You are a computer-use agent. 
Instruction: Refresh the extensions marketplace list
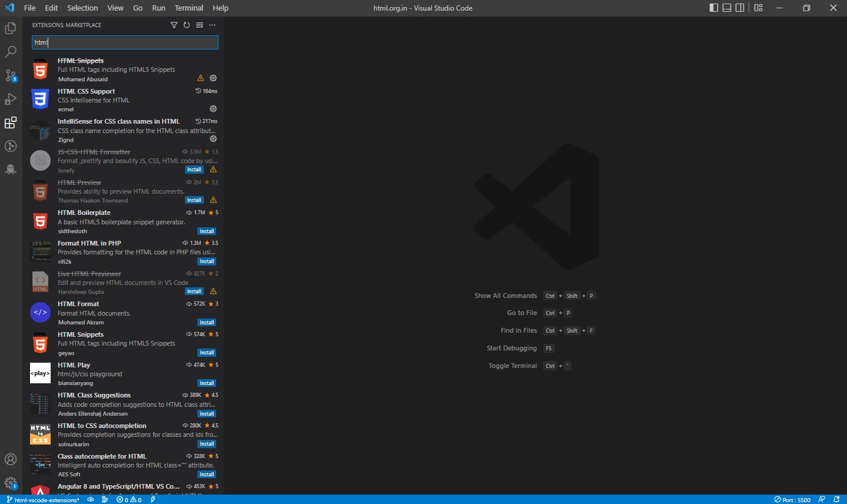click(187, 25)
